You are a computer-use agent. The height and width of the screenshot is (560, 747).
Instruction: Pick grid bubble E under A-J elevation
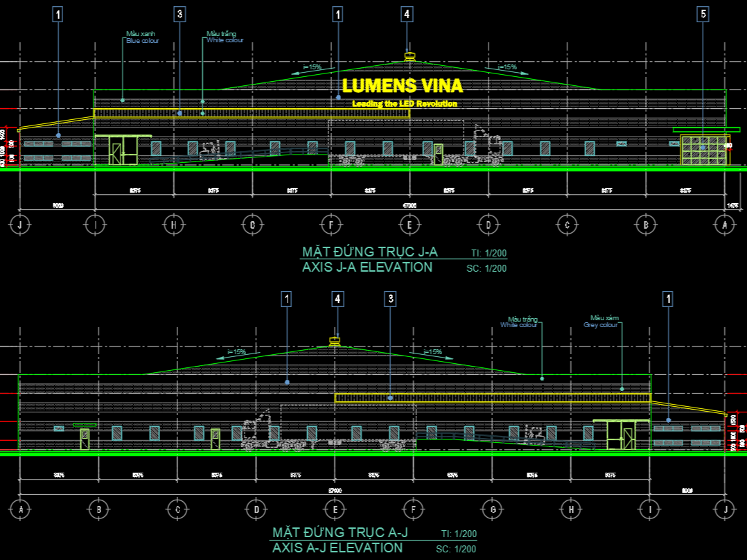pos(335,509)
